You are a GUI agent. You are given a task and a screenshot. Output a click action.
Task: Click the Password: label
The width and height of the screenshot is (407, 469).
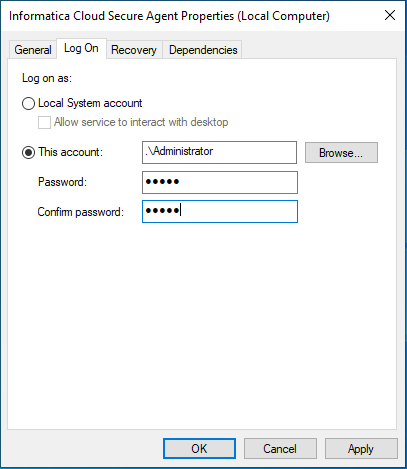coord(62,182)
